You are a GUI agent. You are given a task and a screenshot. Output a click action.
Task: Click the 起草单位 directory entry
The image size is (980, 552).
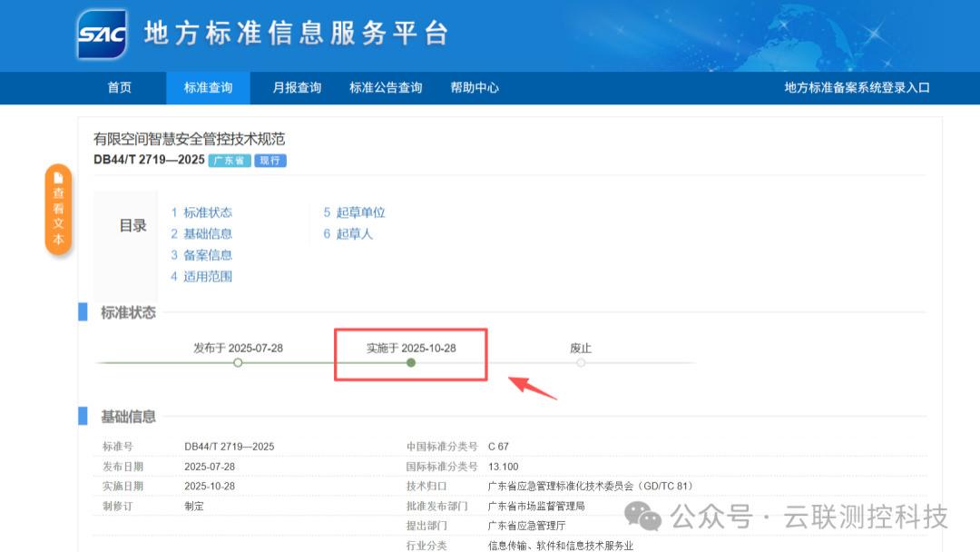click(360, 212)
